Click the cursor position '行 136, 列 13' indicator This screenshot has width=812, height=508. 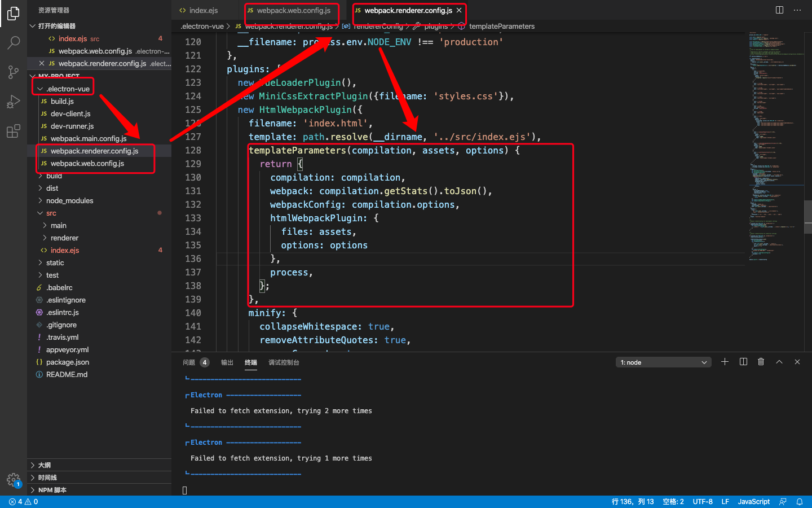coord(633,502)
